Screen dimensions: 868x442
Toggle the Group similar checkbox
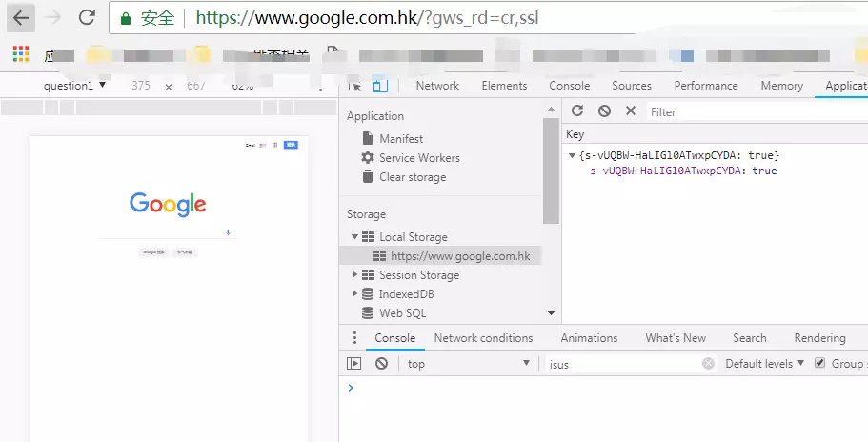tap(819, 363)
